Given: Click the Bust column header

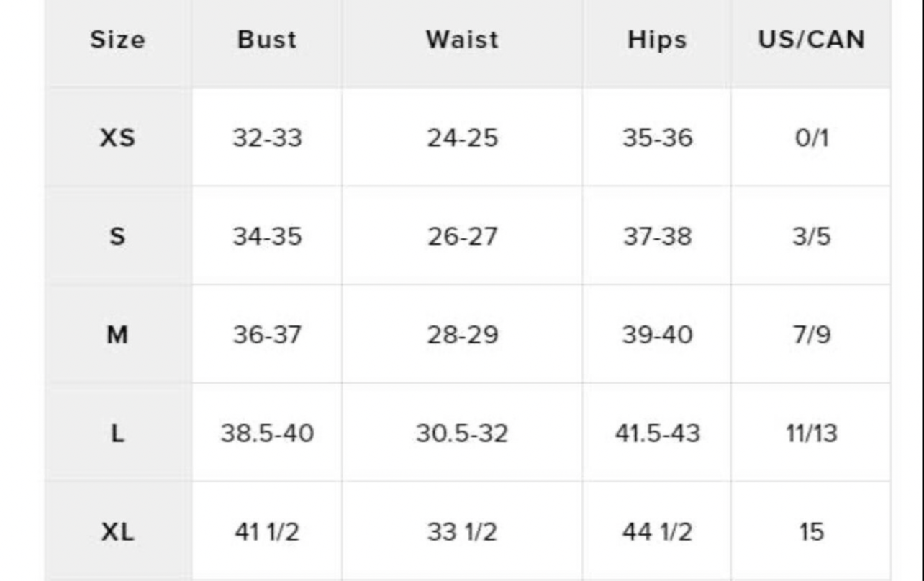Looking at the screenshot, I should (x=267, y=40).
